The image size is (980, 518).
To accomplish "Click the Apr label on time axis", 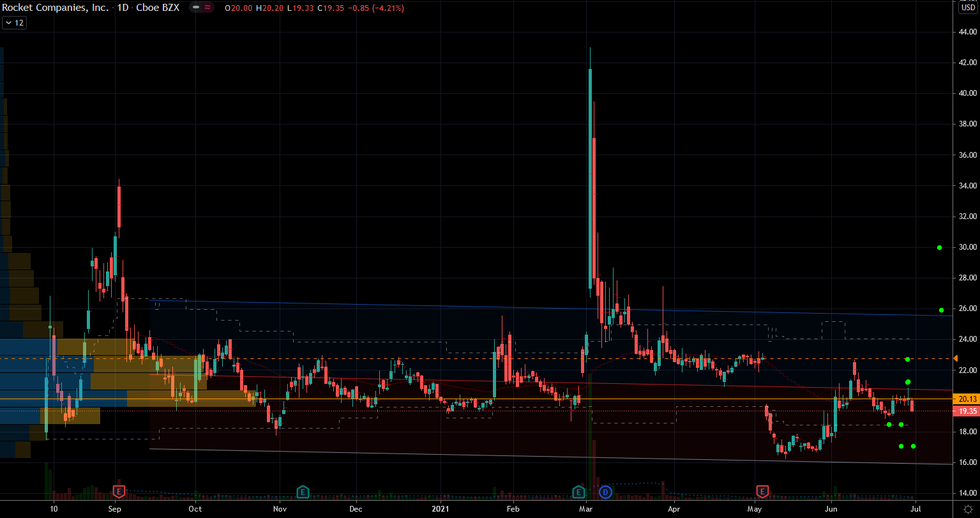I will (674, 509).
